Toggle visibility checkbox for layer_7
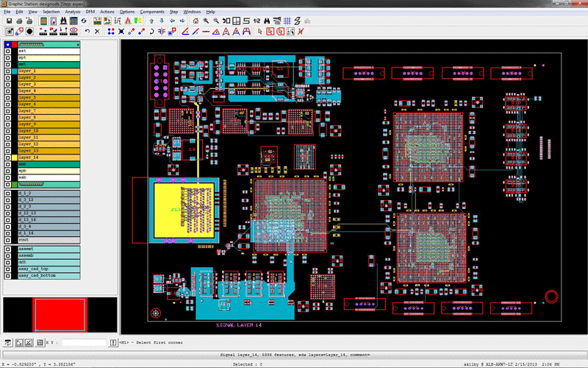This screenshot has width=588, height=368. click(x=7, y=111)
